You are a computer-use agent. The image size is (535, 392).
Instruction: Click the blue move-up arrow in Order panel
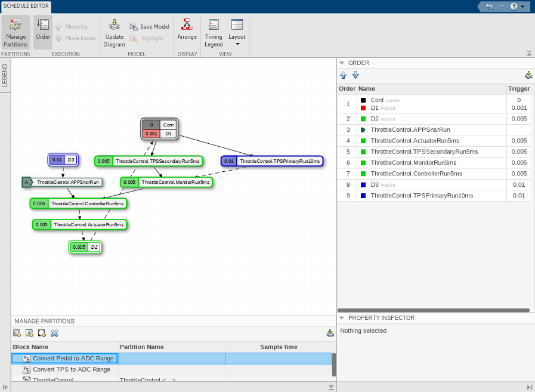tap(343, 75)
